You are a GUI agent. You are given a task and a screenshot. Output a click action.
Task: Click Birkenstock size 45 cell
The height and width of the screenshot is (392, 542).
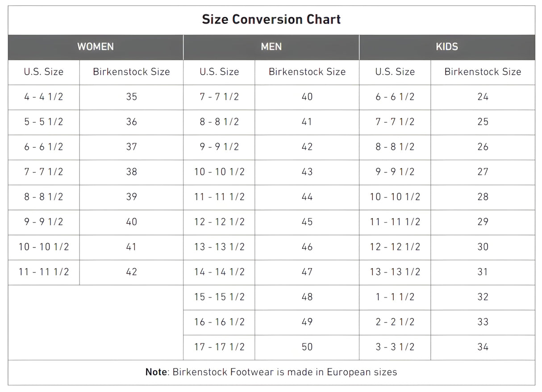tap(307, 222)
